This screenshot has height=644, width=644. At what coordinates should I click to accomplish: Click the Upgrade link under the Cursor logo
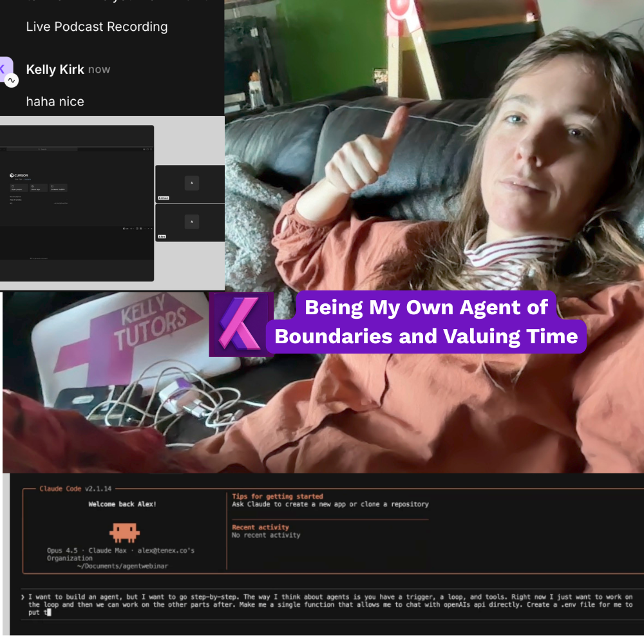(28, 179)
